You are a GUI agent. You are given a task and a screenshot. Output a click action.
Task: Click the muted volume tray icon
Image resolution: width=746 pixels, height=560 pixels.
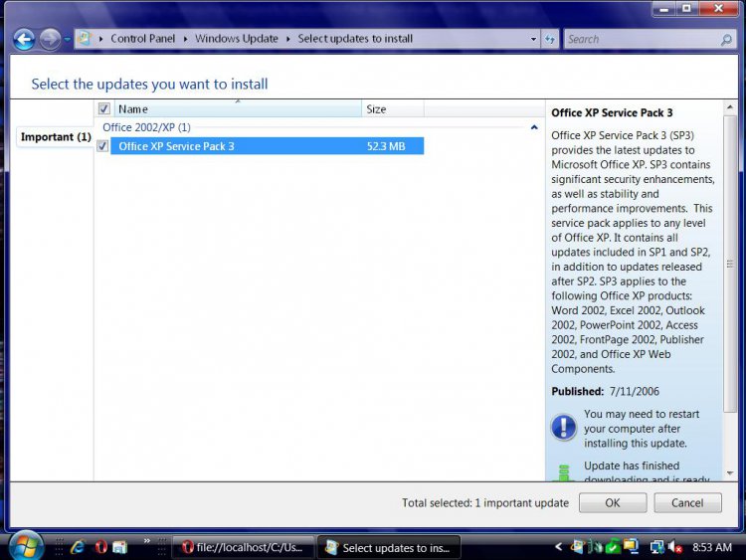pyautogui.click(x=675, y=547)
